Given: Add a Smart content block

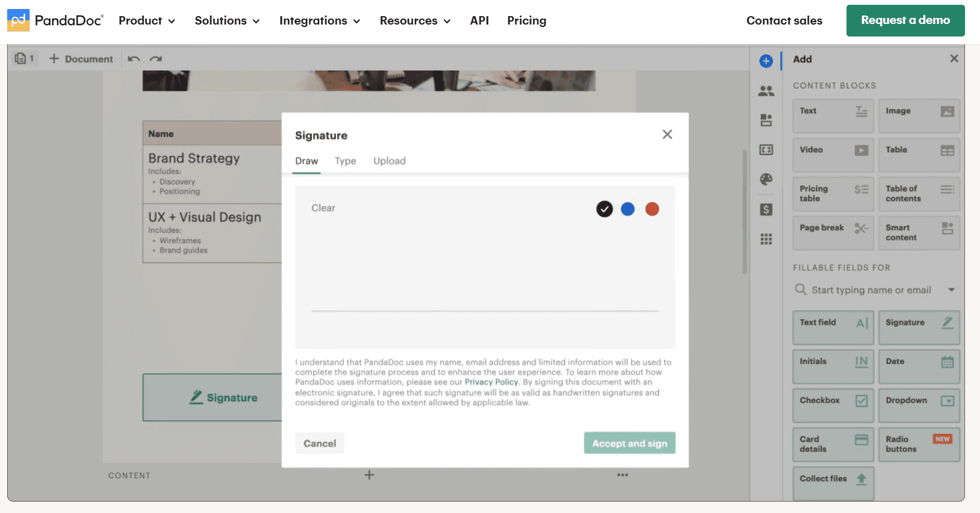Looking at the screenshot, I should point(919,233).
